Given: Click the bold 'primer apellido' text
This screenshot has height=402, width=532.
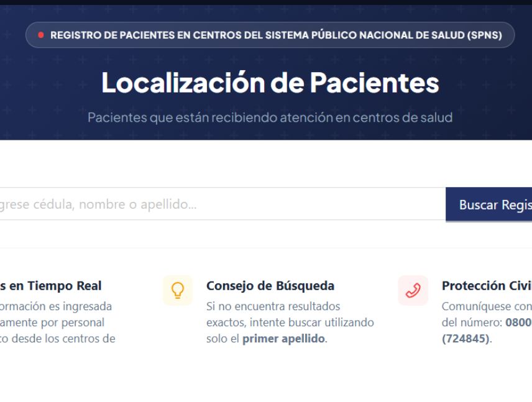Looking at the screenshot, I should 283,339.
